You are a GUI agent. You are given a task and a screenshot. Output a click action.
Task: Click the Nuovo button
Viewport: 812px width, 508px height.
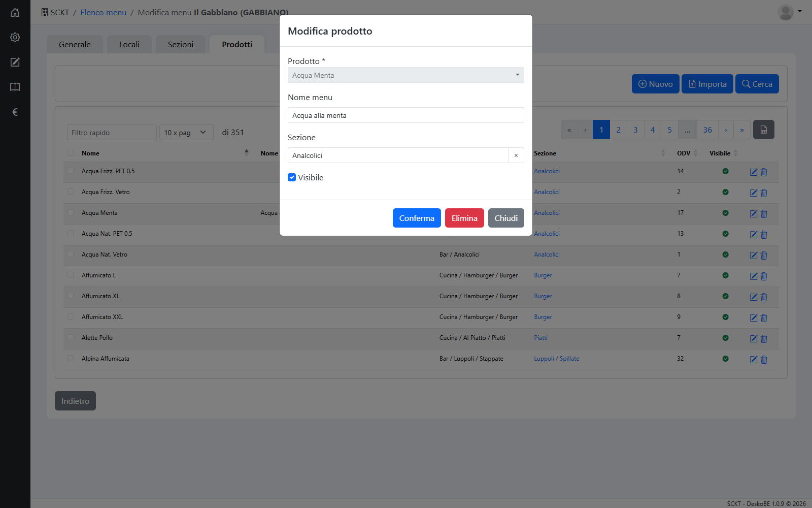656,84
